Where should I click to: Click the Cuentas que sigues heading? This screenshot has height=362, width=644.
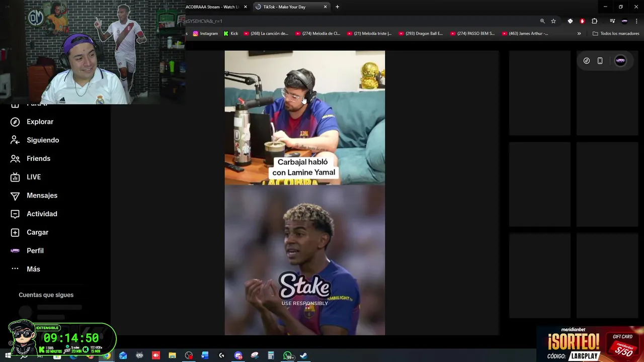46,295
